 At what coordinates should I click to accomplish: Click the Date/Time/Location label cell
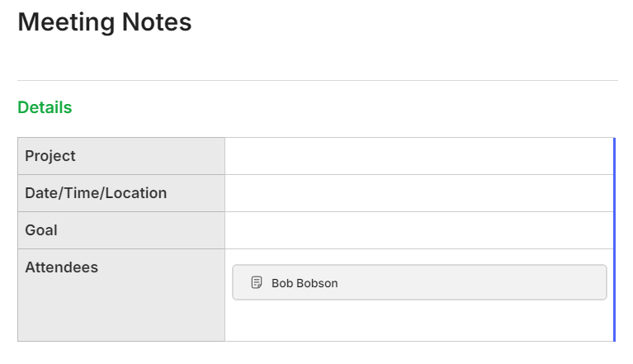tap(121, 193)
